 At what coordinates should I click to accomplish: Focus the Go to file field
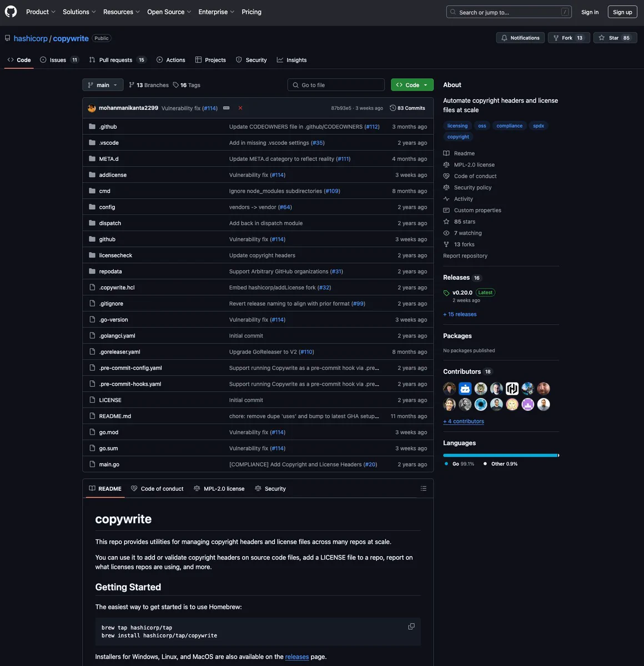coord(336,85)
